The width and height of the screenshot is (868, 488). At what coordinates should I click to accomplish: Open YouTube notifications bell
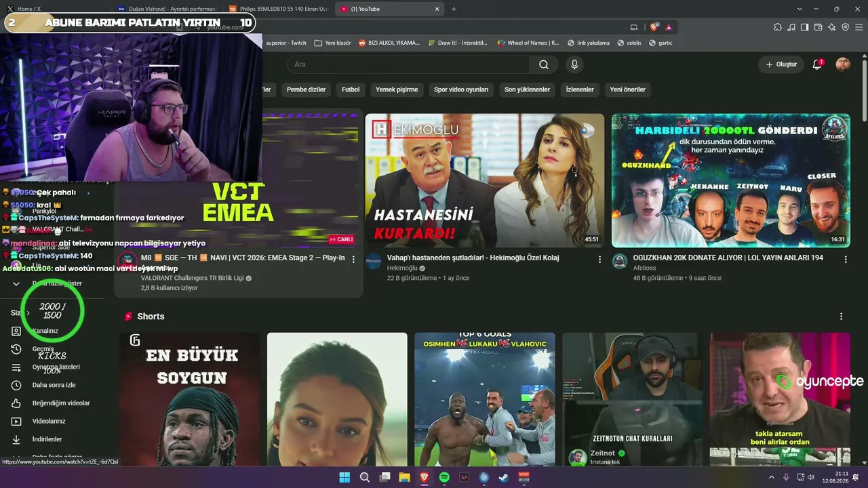pyautogui.click(x=817, y=64)
